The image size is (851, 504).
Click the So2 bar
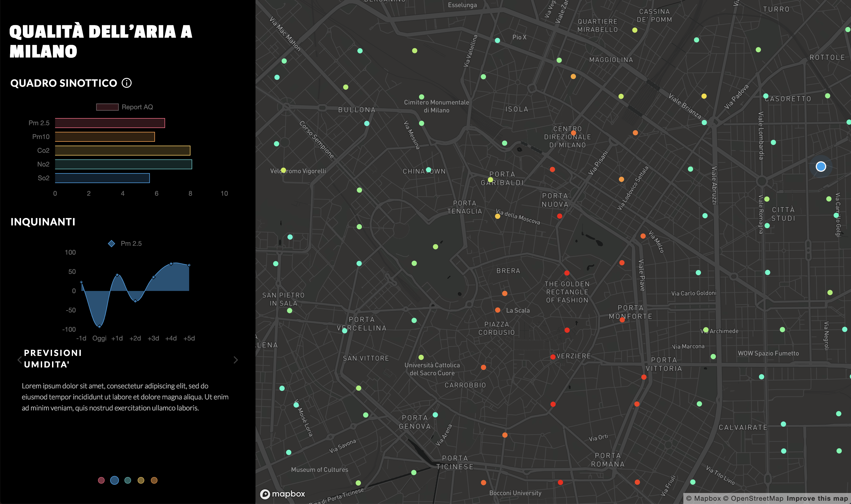102,178
